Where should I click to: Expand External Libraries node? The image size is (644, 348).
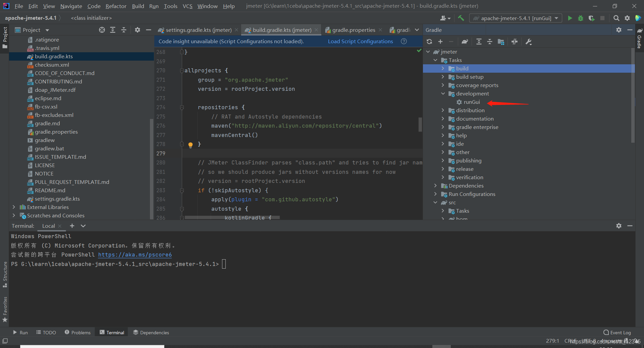(14, 207)
